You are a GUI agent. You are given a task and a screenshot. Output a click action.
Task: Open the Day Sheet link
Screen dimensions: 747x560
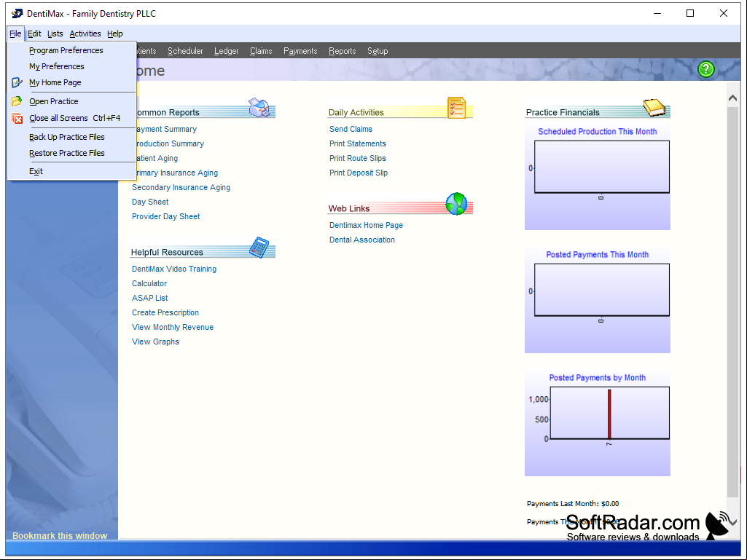point(150,202)
